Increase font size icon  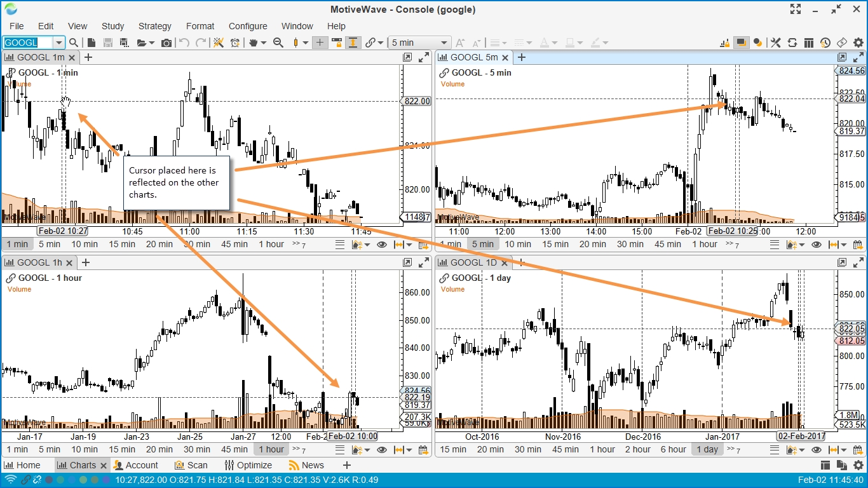click(461, 43)
